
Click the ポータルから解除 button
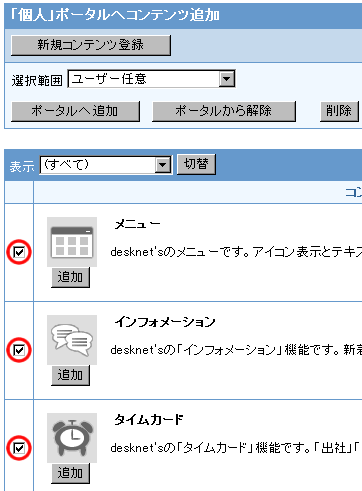[224, 111]
